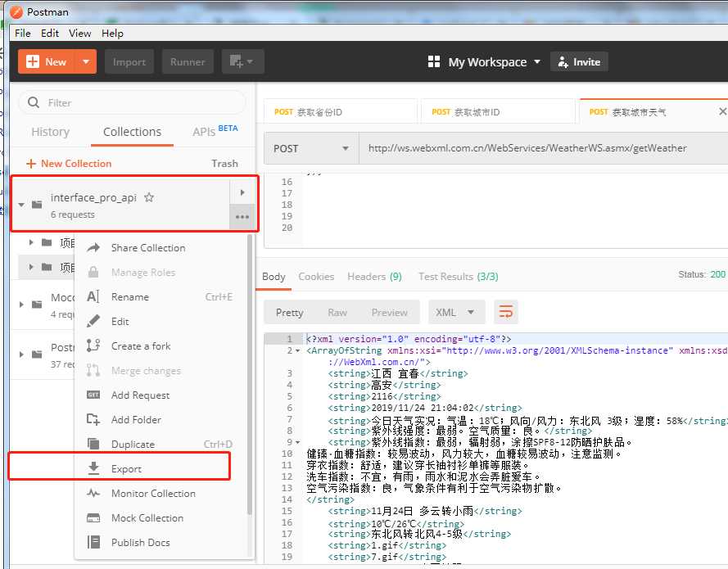Expand the second 项目 folder

coord(31,267)
